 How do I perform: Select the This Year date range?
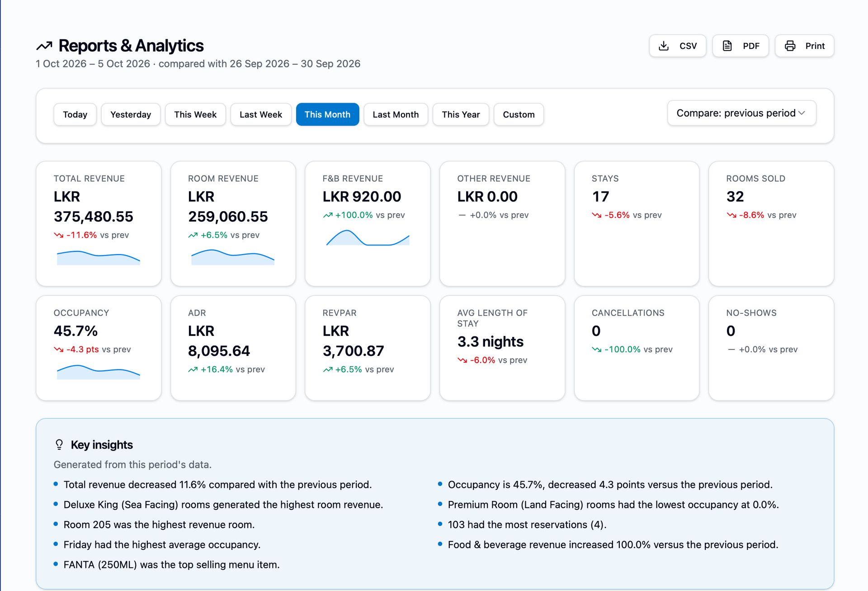(x=461, y=114)
